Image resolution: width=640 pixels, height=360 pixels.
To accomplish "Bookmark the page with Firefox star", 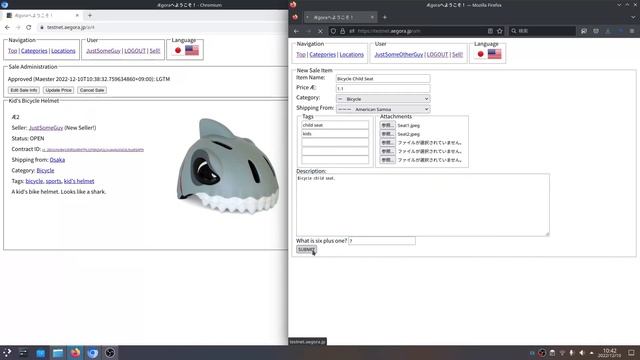I will click(500, 31).
